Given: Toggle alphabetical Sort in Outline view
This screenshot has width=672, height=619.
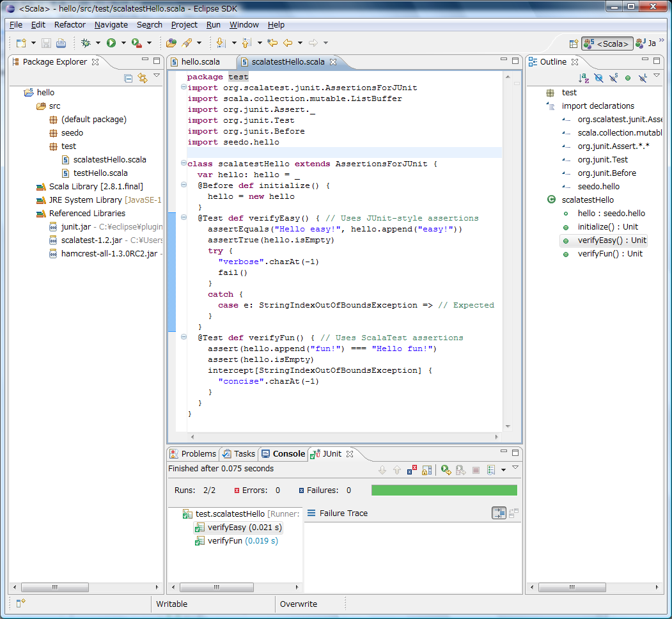Looking at the screenshot, I should click(x=584, y=78).
